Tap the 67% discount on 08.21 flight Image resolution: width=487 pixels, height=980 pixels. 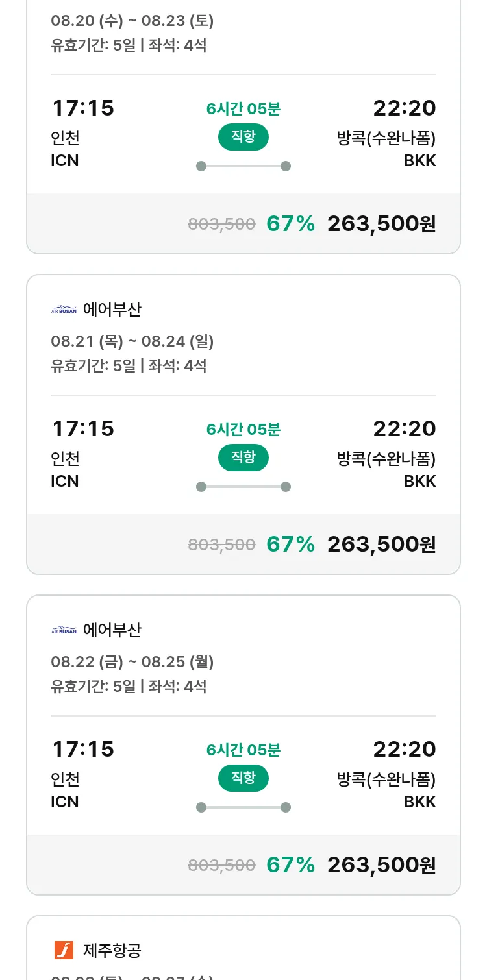pyautogui.click(x=290, y=545)
